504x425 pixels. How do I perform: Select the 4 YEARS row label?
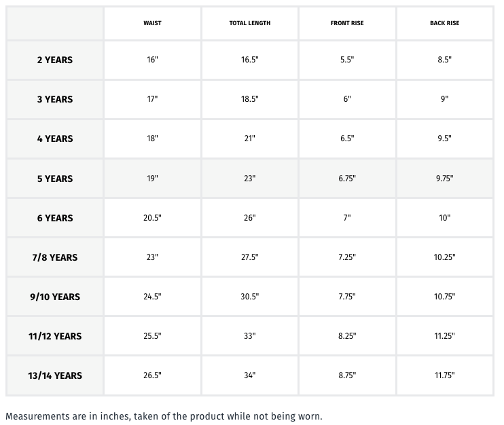coord(54,138)
